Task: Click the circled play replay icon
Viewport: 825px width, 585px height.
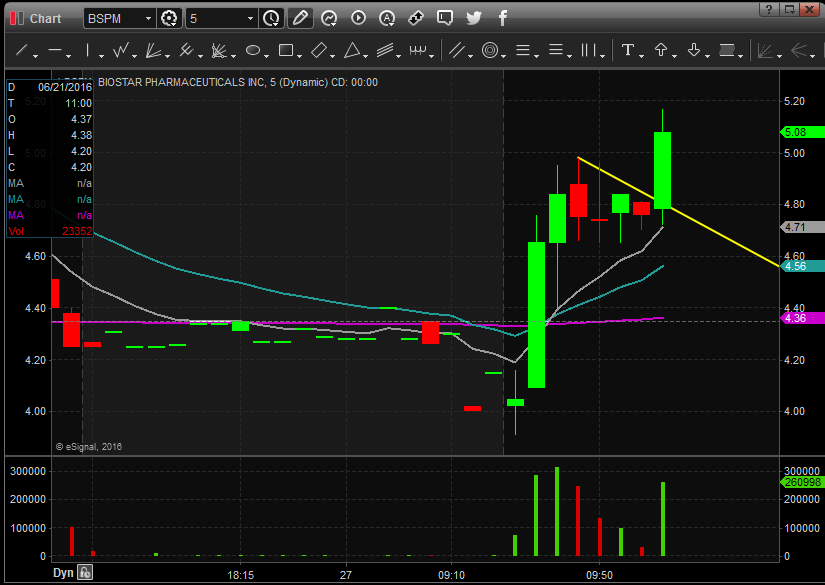Action: tap(358, 18)
